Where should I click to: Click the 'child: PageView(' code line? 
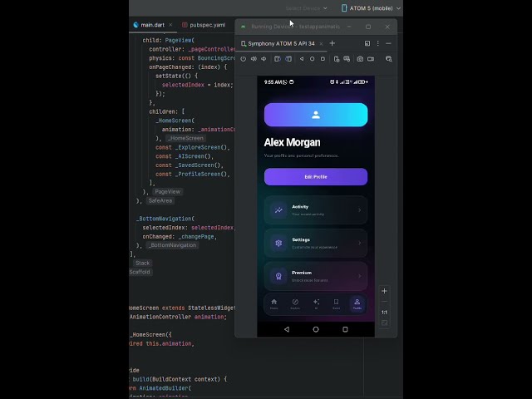tap(168, 41)
